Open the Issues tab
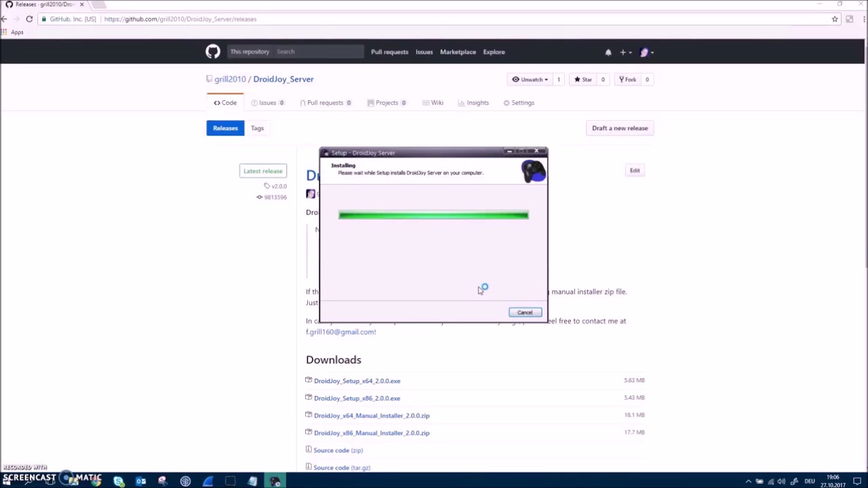Viewport: 868px width, 488px height. coord(268,103)
